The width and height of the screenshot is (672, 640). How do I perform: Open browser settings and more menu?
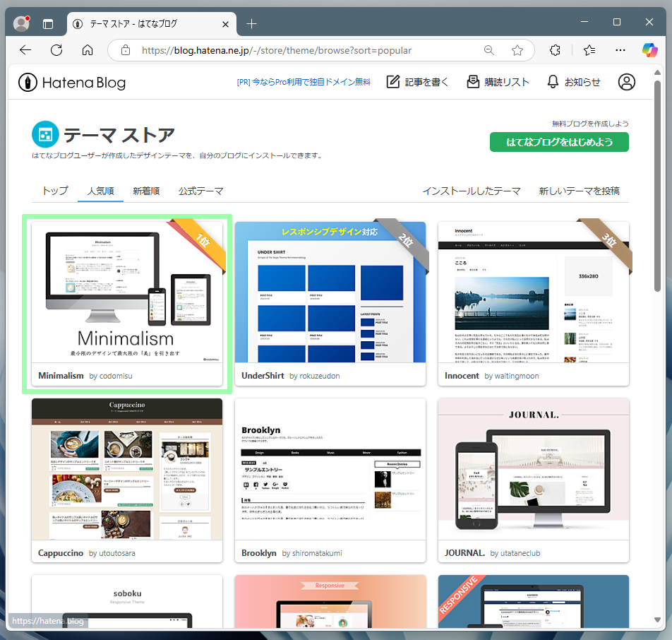click(x=620, y=50)
